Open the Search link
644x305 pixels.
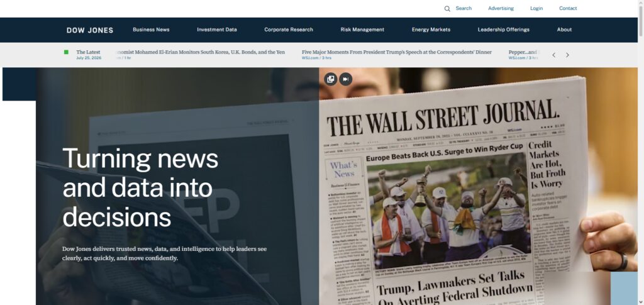point(464,8)
